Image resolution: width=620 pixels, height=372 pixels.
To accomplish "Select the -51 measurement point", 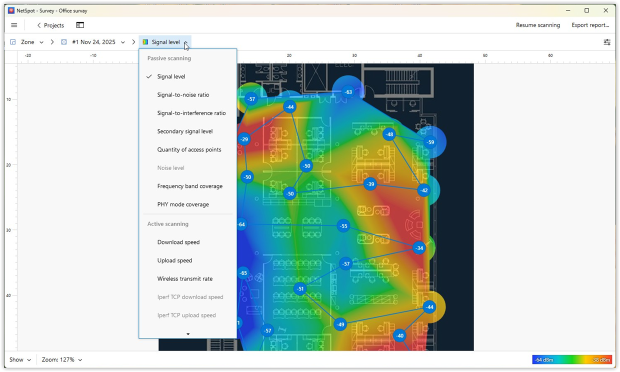I will coord(301,289).
